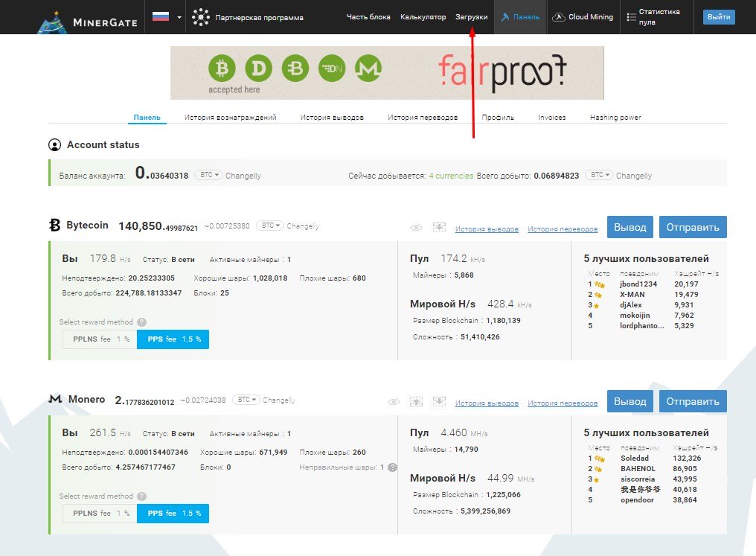Image resolution: width=756 pixels, height=556 pixels.
Task: Open Monero История выводов link
Action: [487, 403]
